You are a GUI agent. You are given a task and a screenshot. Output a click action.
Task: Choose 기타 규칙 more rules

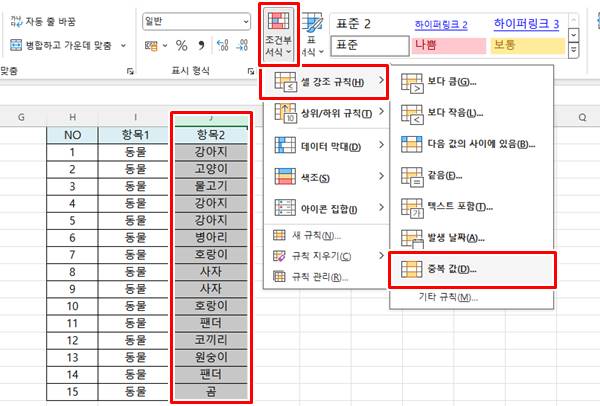471,297
